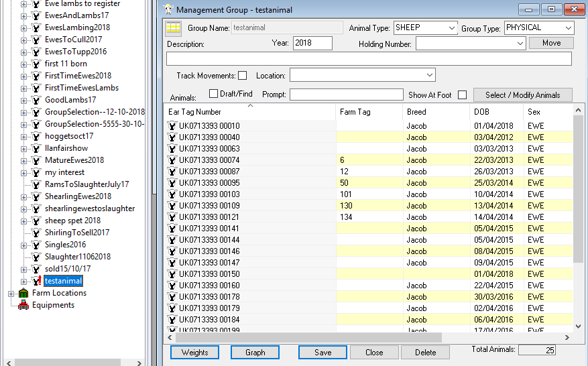This screenshot has width=588, height=366.
Task: Click the Equipments tractor icon
Action: point(23,306)
